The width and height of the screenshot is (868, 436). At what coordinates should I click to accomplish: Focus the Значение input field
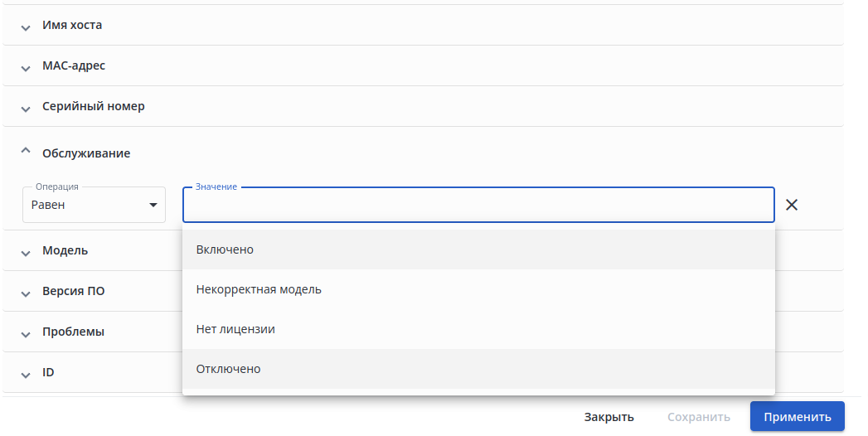[x=478, y=206]
